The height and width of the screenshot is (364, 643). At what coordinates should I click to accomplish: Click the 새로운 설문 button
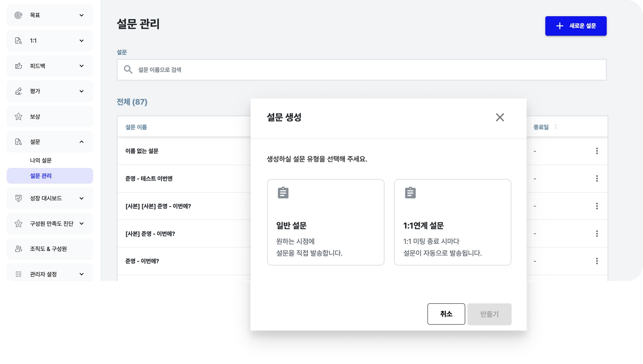[575, 26]
